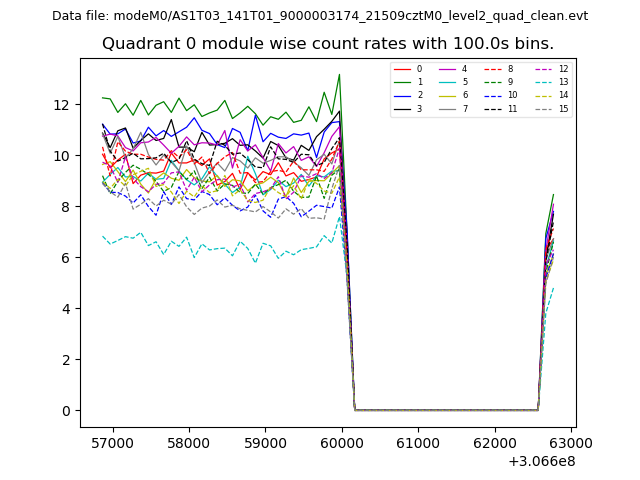Click the cyan solid legend line for module 5
Image resolution: width=640 pixels, height=480 pixels.
click(449, 83)
